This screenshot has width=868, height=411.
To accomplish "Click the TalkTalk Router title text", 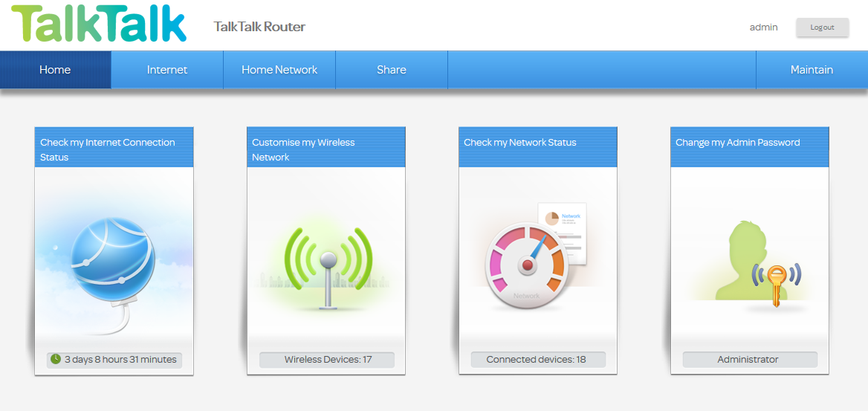I will pyautogui.click(x=259, y=27).
